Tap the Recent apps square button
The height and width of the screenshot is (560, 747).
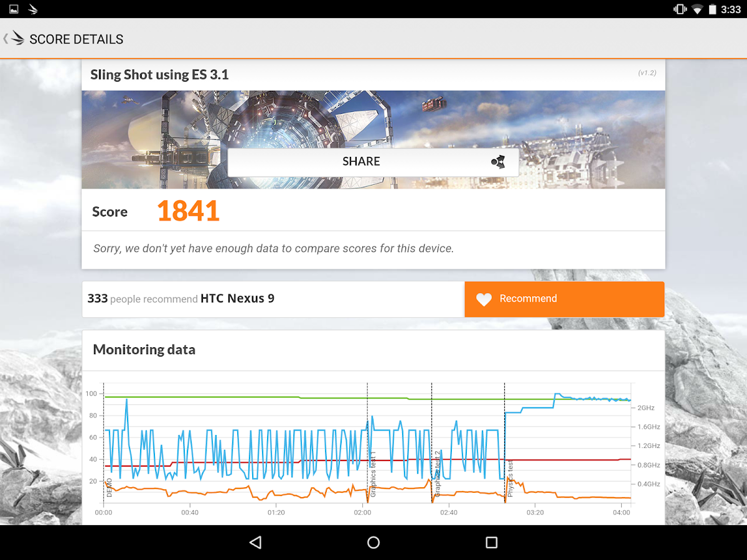click(492, 543)
